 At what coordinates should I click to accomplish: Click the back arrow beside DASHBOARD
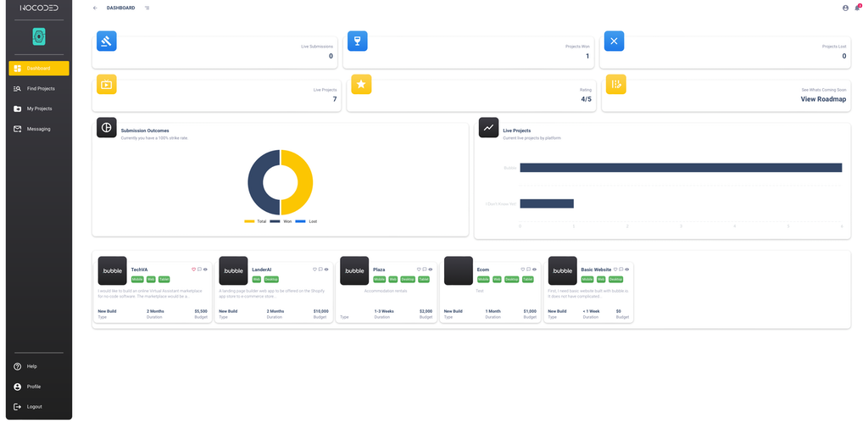[95, 8]
